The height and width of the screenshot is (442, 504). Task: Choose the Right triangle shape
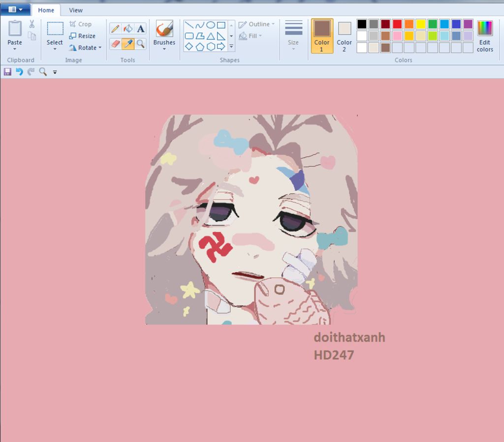pyautogui.click(x=221, y=36)
